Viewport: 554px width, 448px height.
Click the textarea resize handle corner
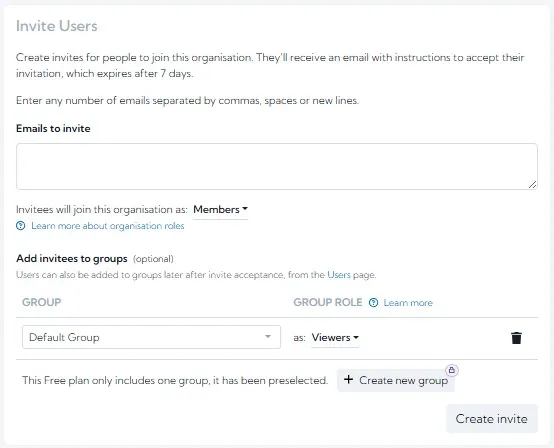[x=532, y=184]
